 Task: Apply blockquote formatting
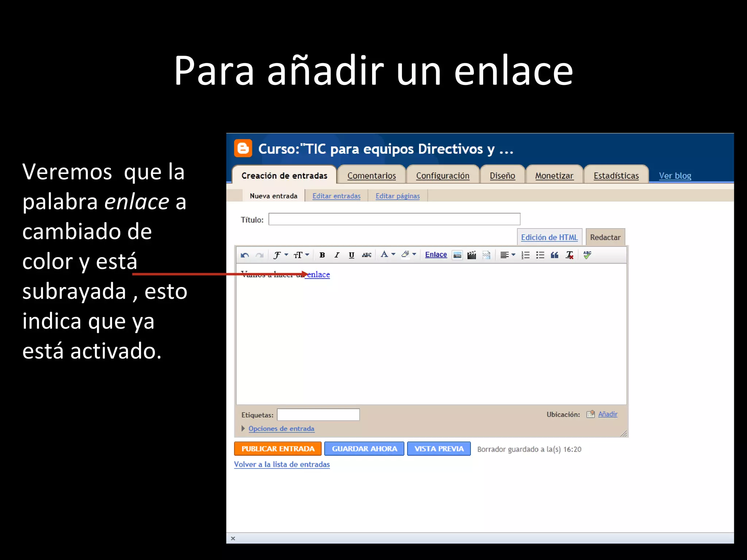[554, 255]
